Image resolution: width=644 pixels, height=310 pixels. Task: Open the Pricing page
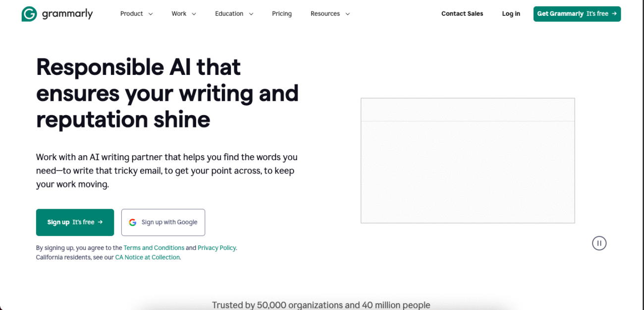282,14
